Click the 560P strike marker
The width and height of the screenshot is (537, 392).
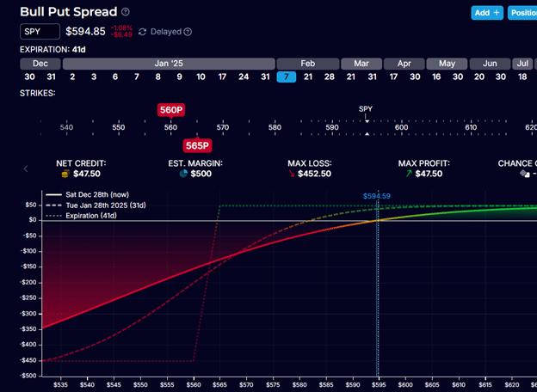coord(171,110)
